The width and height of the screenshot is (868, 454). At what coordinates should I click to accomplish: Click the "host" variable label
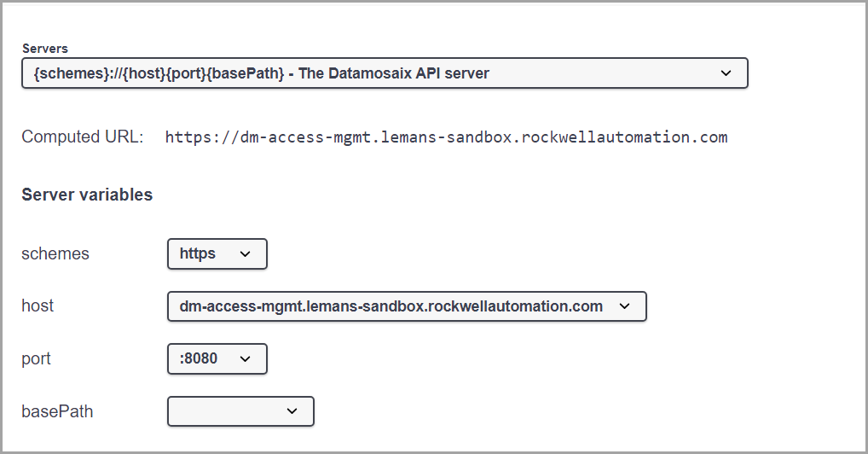click(x=38, y=306)
